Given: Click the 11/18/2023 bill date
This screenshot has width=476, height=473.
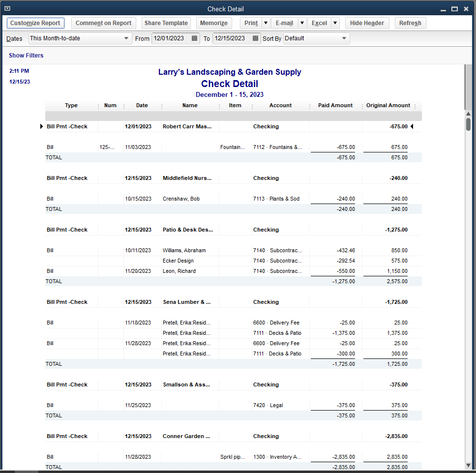Looking at the screenshot, I should [138, 323].
